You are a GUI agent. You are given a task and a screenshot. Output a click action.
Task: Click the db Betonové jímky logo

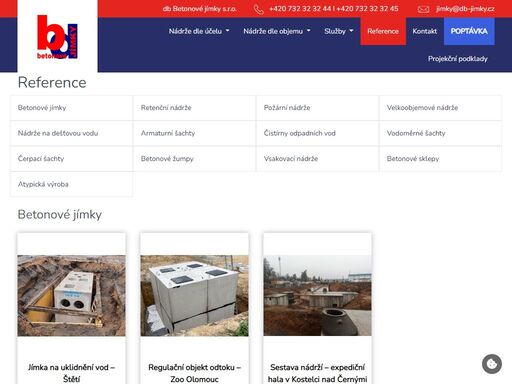pyautogui.click(x=57, y=37)
